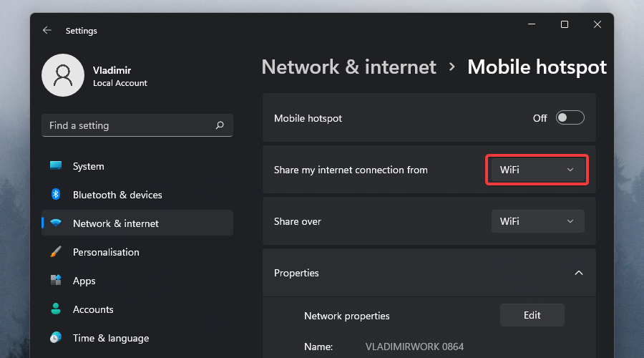Click the Edit network properties button

pos(532,315)
